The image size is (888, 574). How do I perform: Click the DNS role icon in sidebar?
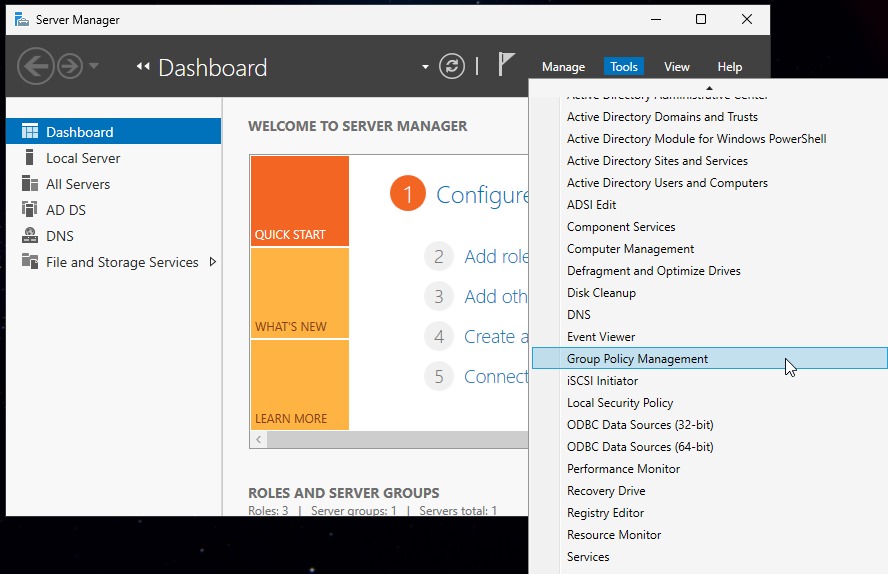click(29, 235)
